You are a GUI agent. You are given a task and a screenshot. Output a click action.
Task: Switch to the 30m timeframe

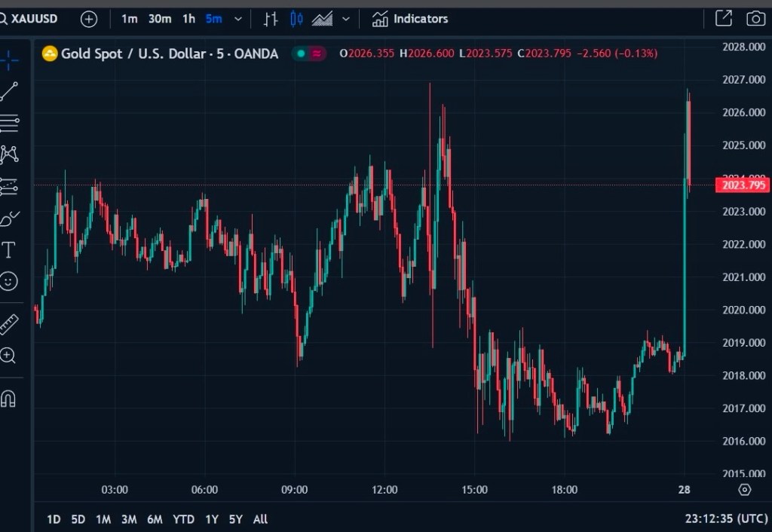159,19
